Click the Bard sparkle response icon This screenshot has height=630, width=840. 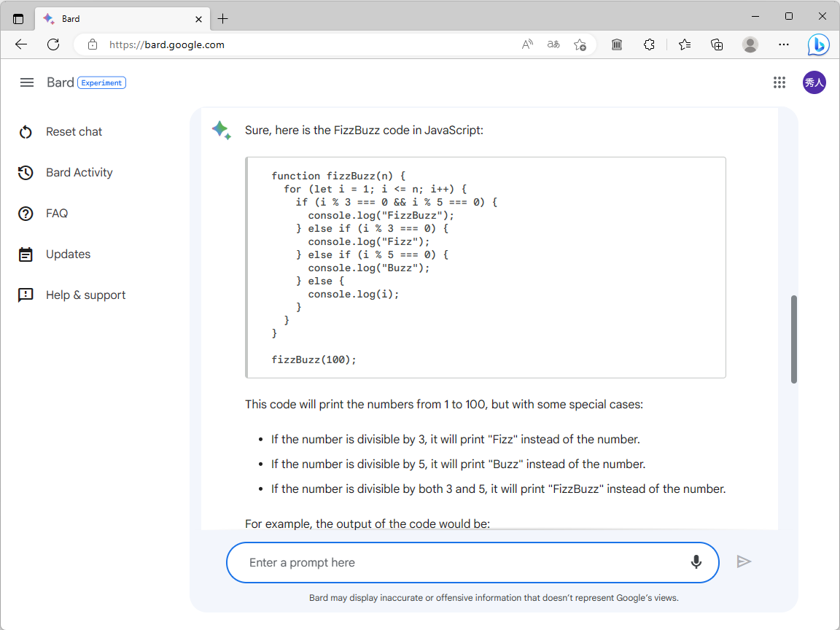[x=221, y=131]
